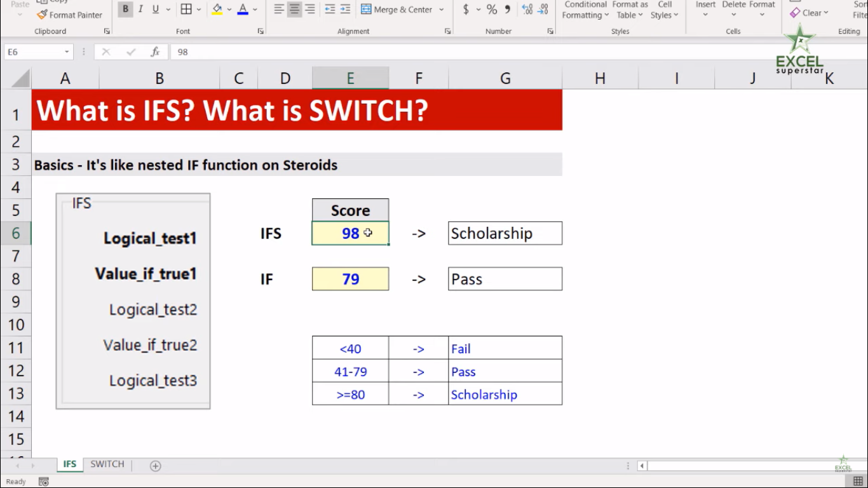Select cell with score 79
868x488 pixels.
pos(350,279)
